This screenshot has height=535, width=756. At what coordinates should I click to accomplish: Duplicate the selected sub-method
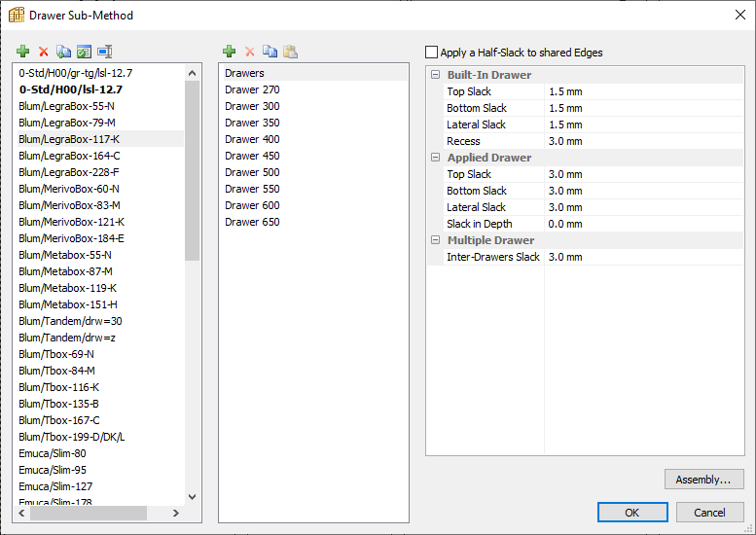click(x=63, y=52)
